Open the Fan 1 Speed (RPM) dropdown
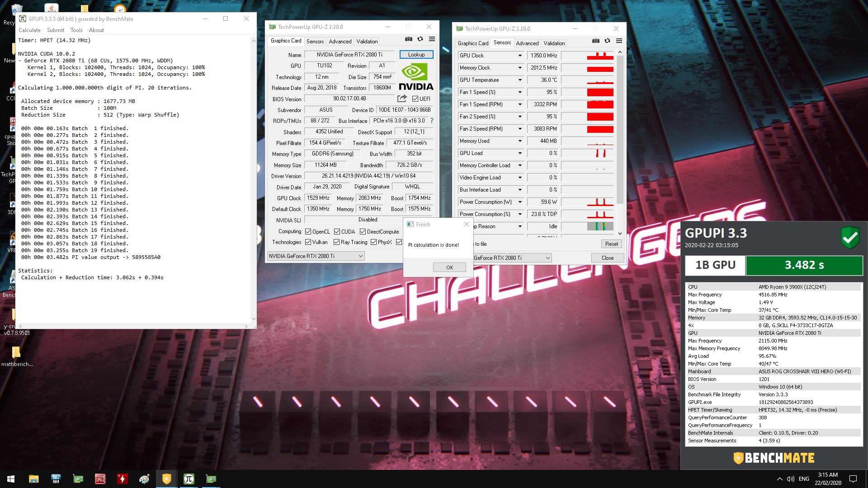868x488 pixels. click(x=519, y=104)
